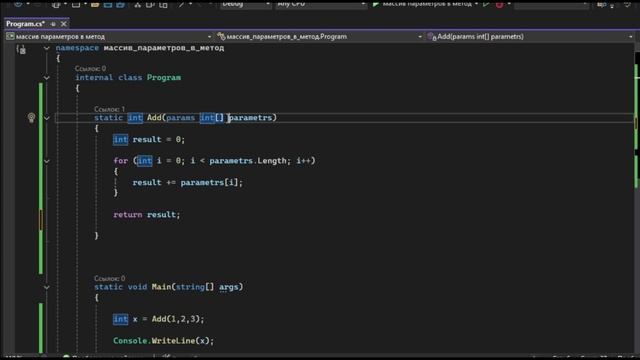Collapse the Add method block
Viewport: 640px width, 360px height.
pos(47,118)
